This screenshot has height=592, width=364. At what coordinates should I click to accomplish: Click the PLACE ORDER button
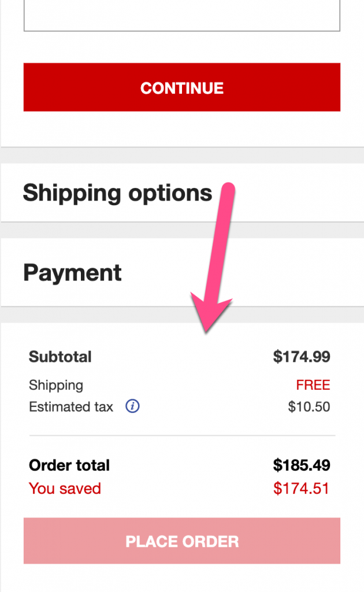(x=182, y=541)
